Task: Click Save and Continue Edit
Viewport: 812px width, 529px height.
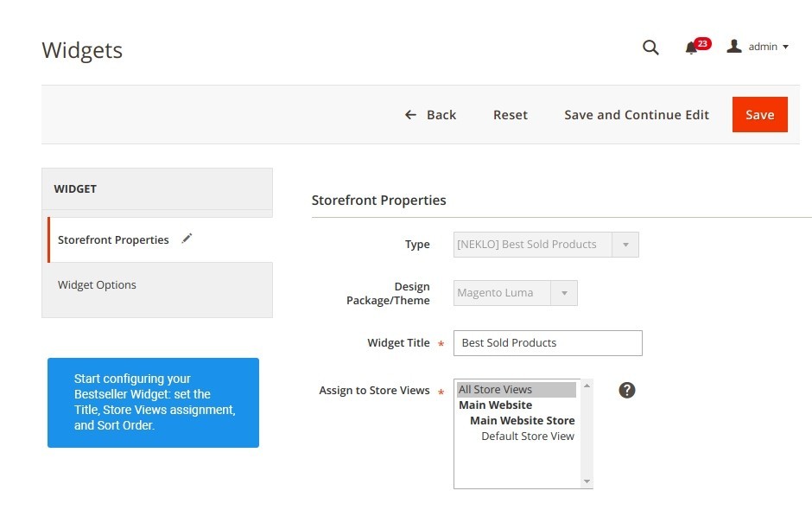Action: [x=637, y=114]
